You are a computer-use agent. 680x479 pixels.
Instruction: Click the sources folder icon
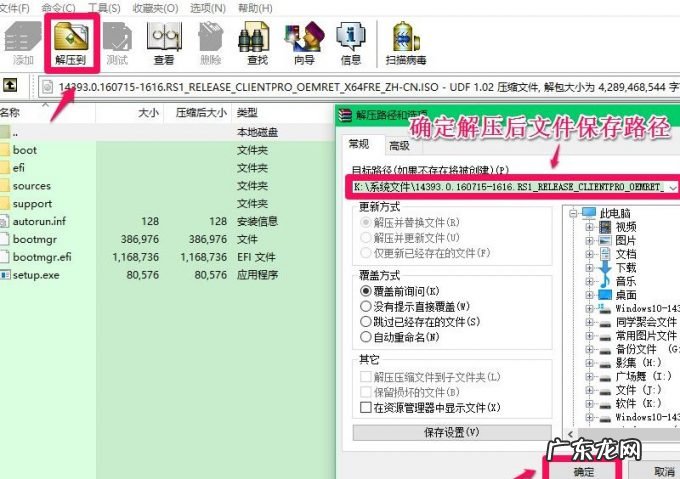pos(4,186)
